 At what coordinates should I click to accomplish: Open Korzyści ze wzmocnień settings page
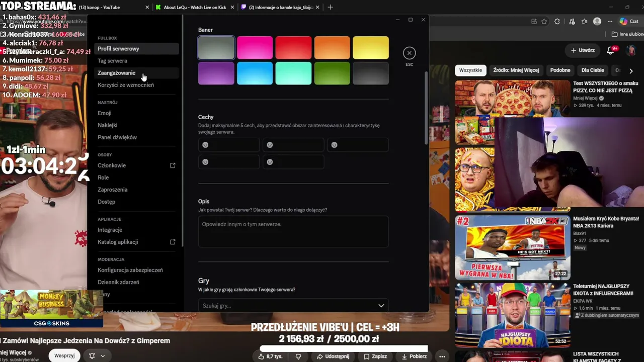pyautogui.click(x=136, y=85)
